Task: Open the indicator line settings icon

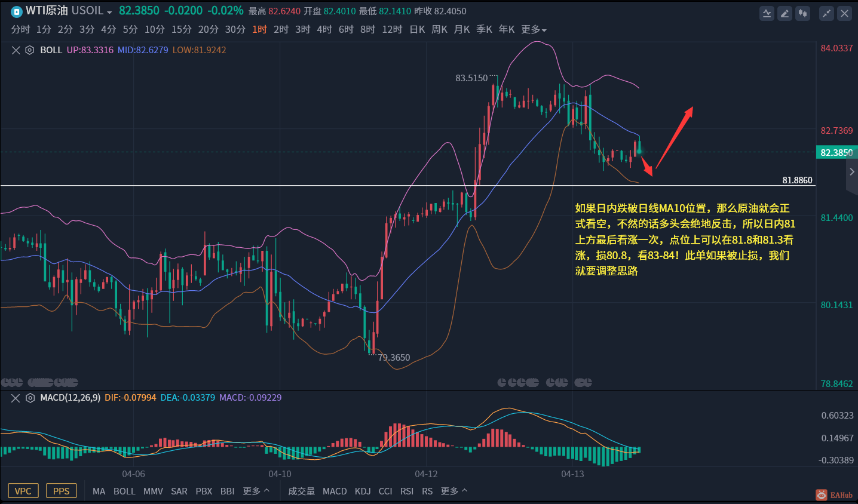Action: coord(767,13)
